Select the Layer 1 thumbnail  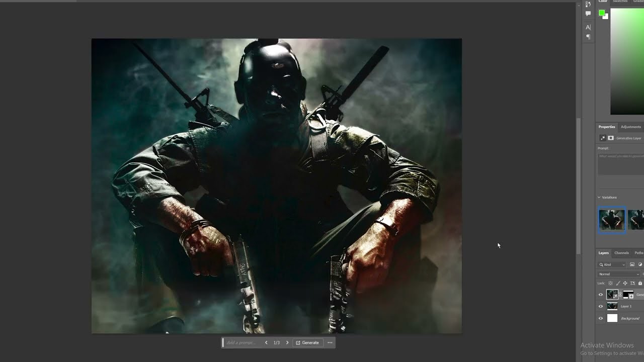[612, 306]
